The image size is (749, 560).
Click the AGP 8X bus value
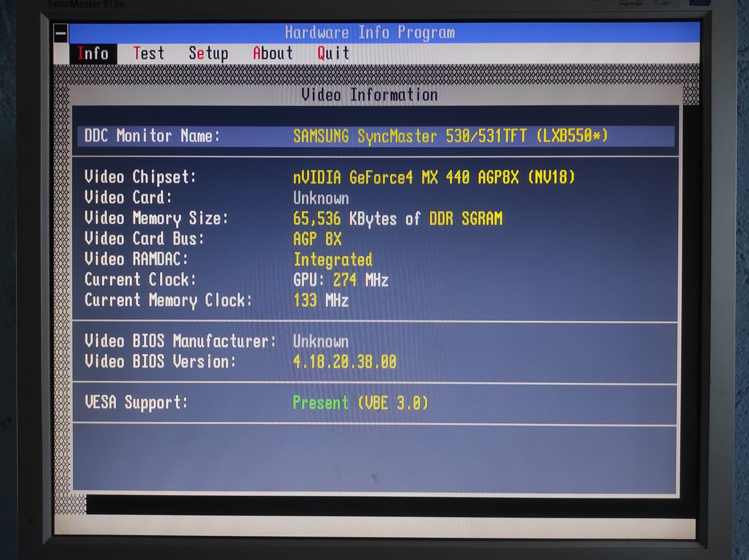317,239
